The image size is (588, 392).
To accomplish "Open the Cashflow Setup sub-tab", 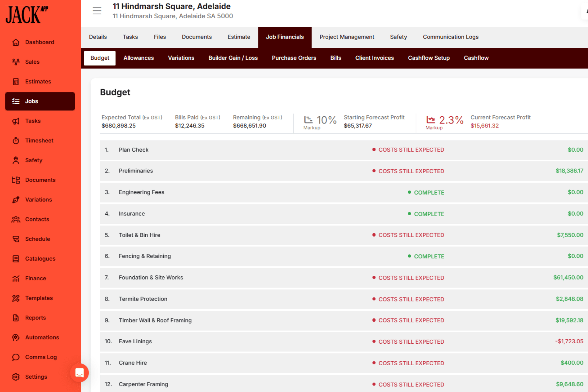I will click(x=429, y=58).
